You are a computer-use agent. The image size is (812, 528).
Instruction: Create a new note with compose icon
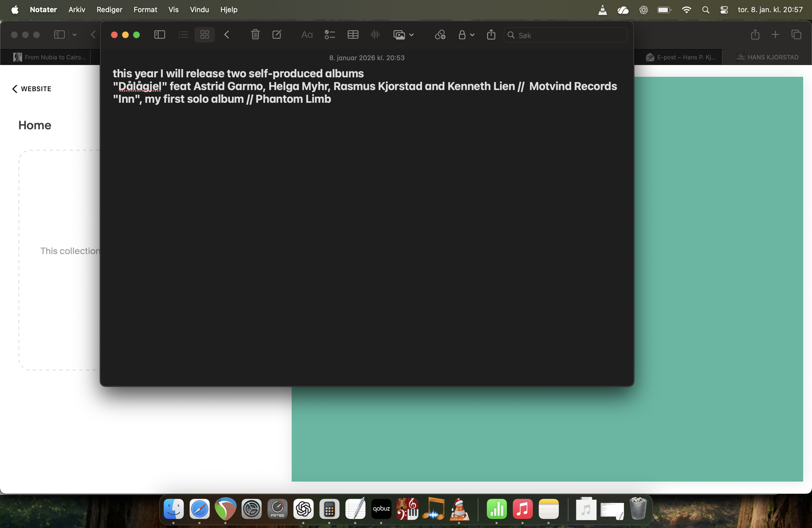pos(277,35)
